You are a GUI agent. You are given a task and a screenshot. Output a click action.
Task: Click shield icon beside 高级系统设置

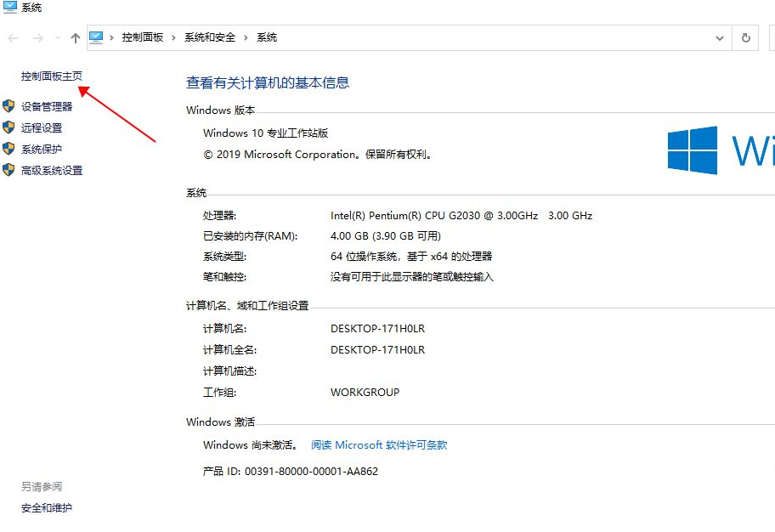pyautogui.click(x=8, y=170)
